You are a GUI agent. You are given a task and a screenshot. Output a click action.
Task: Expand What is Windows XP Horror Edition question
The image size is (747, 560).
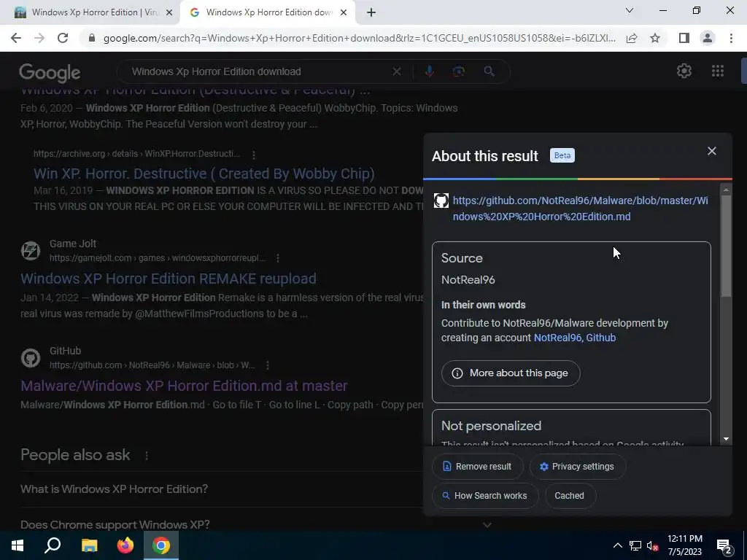[114, 489]
